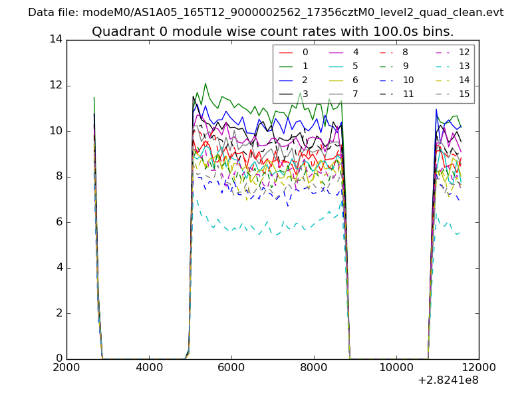Click x-axis tick label 6000
Viewport: 532px width, 399px height.
[x=231, y=368]
